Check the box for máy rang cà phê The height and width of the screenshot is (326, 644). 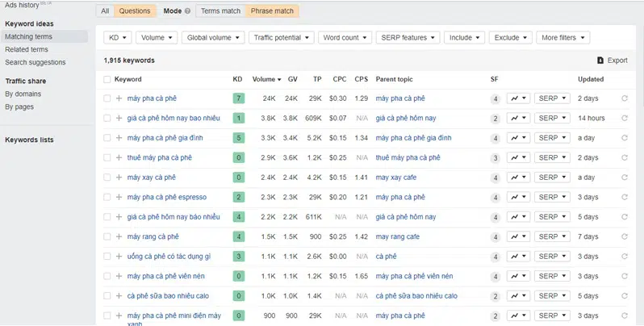pos(107,236)
